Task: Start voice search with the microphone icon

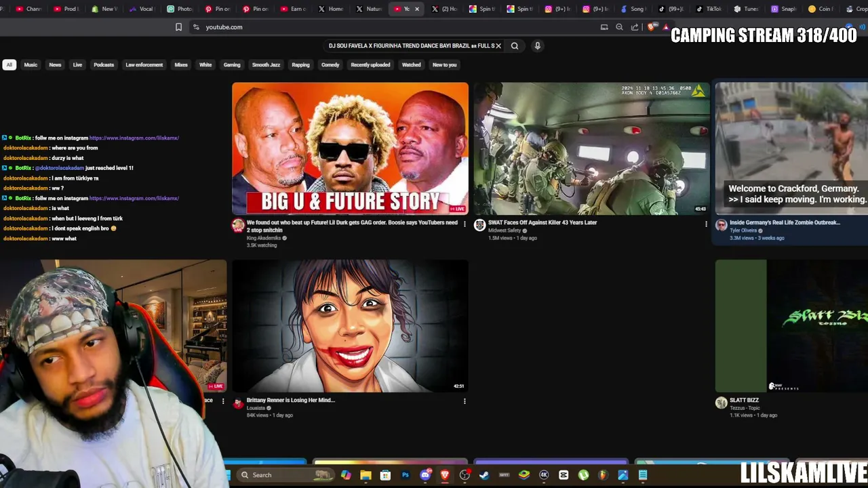Action: click(537, 46)
